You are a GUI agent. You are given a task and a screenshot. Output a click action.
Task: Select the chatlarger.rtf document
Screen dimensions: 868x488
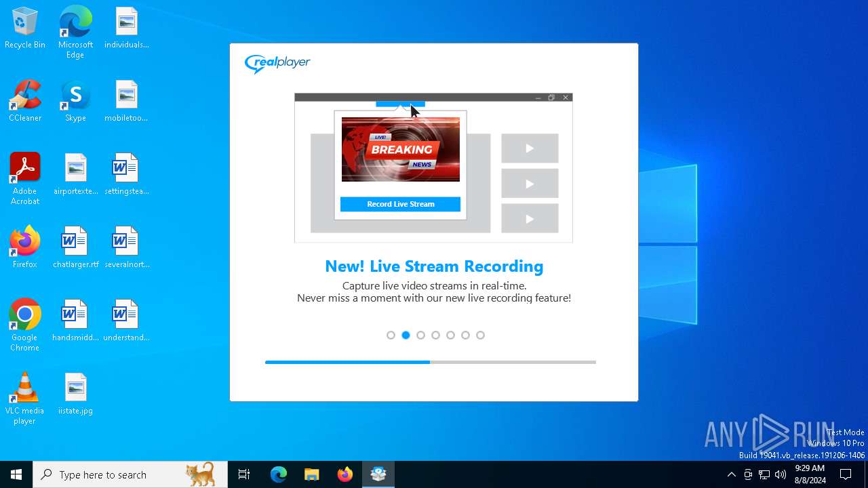75,248
